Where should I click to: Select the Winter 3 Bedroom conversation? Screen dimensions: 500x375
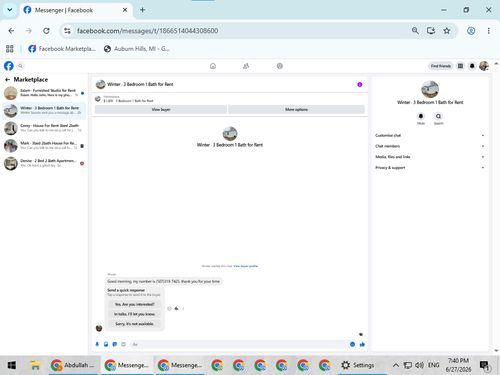(44, 110)
